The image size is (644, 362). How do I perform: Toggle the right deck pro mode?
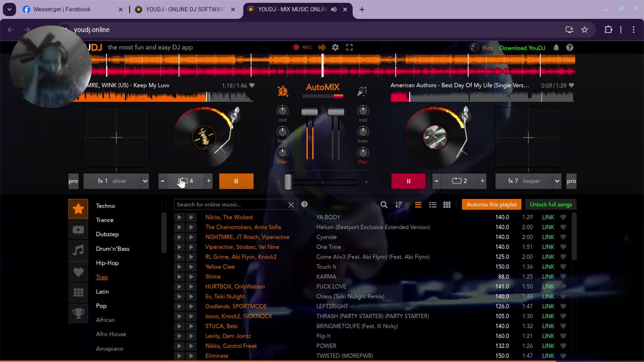[572, 181]
